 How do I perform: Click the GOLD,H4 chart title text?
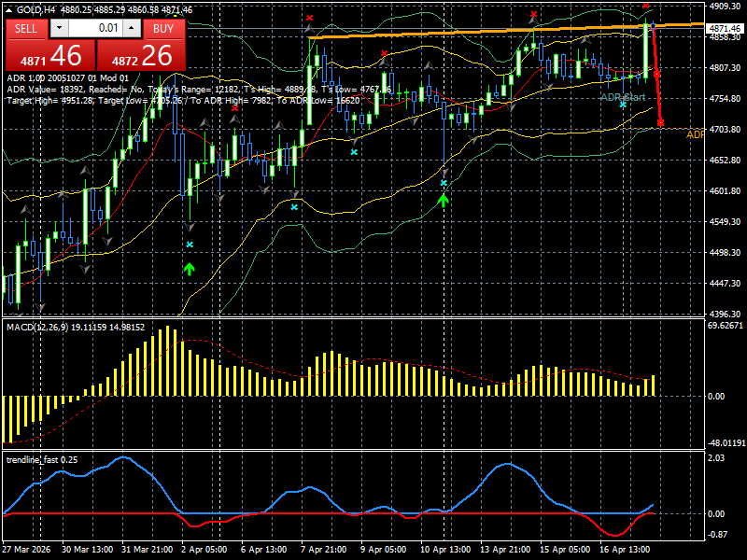(36, 9)
